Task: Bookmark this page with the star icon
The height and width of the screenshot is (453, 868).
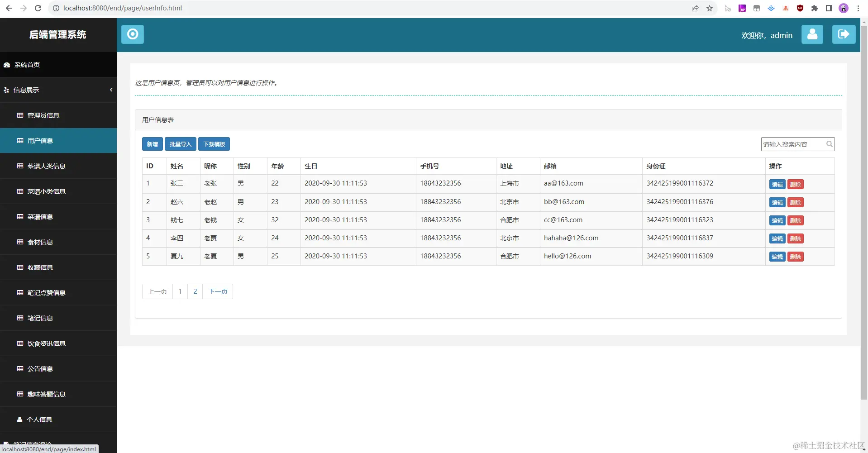Action: tap(709, 8)
